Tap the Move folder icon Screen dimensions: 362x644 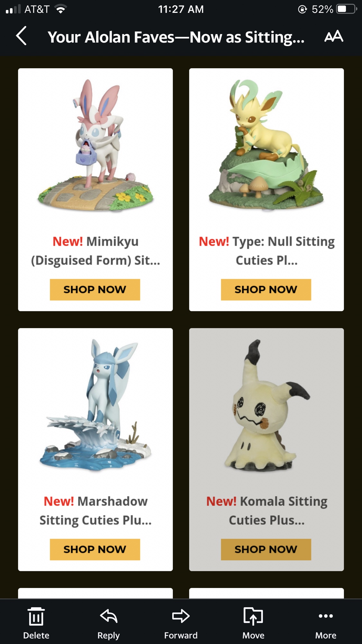coord(253,616)
